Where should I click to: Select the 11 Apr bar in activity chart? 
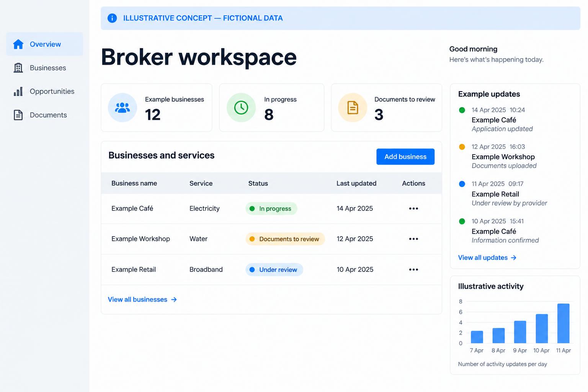pos(563,323)
